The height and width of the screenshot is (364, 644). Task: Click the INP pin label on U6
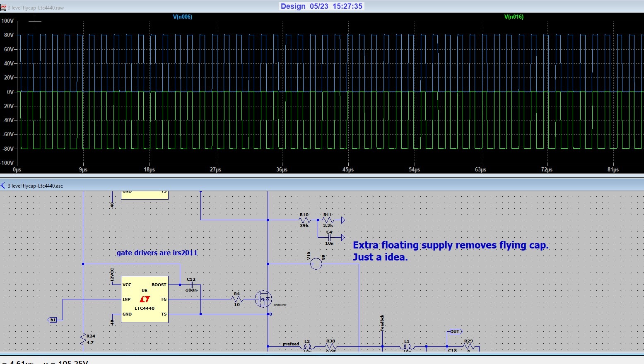127,299
